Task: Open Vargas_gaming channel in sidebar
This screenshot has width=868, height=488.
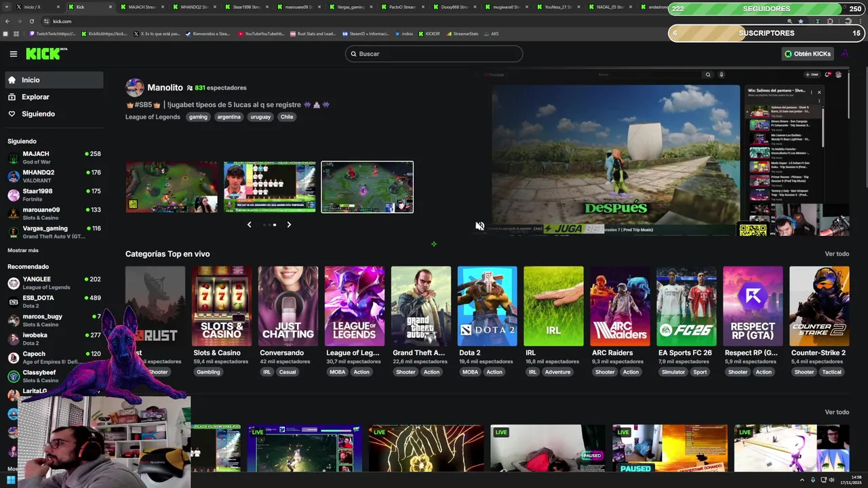Action: point(54,232)
